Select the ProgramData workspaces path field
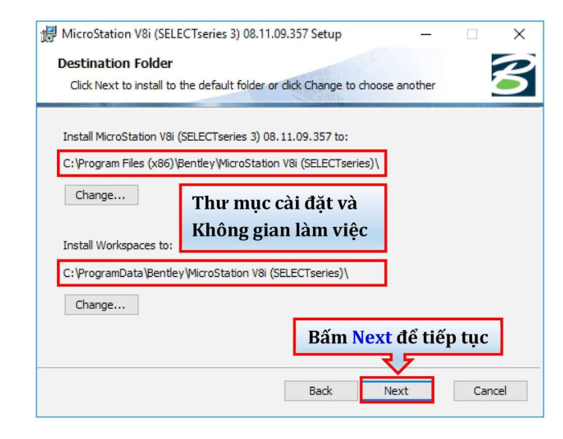 pyautogui.click(x=222, y=274)
